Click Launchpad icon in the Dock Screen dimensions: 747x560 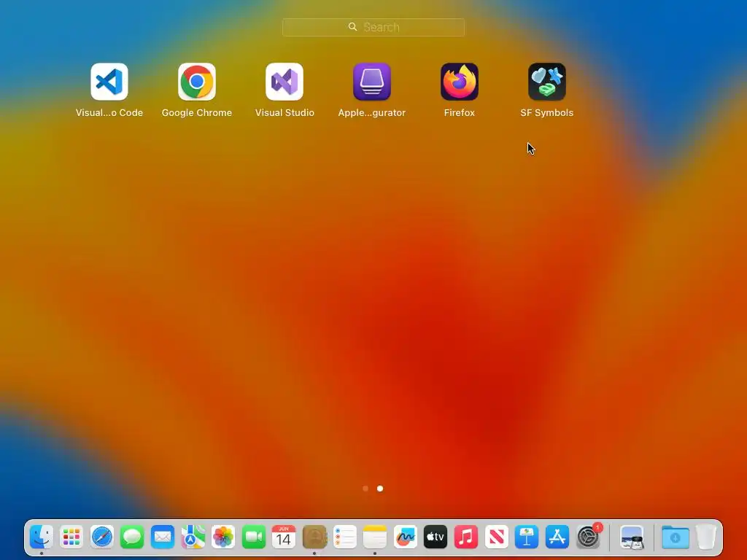(71, 537)
